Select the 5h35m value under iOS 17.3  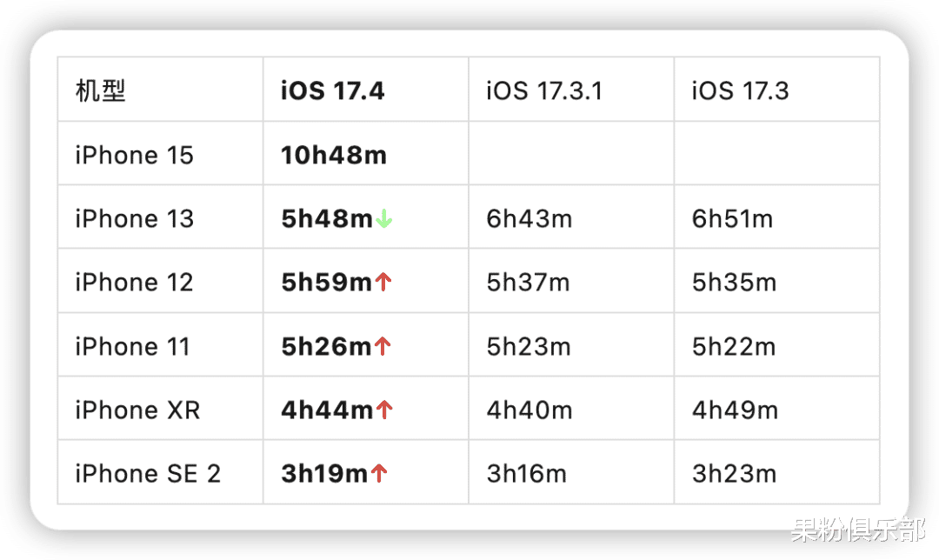pyautogui.click(x=734, y=282)
